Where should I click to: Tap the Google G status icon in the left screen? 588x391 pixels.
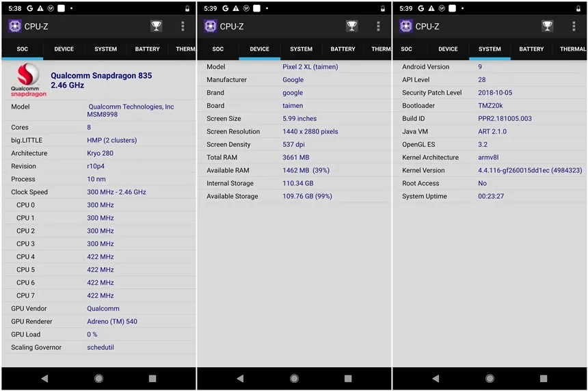coord(29,8)
